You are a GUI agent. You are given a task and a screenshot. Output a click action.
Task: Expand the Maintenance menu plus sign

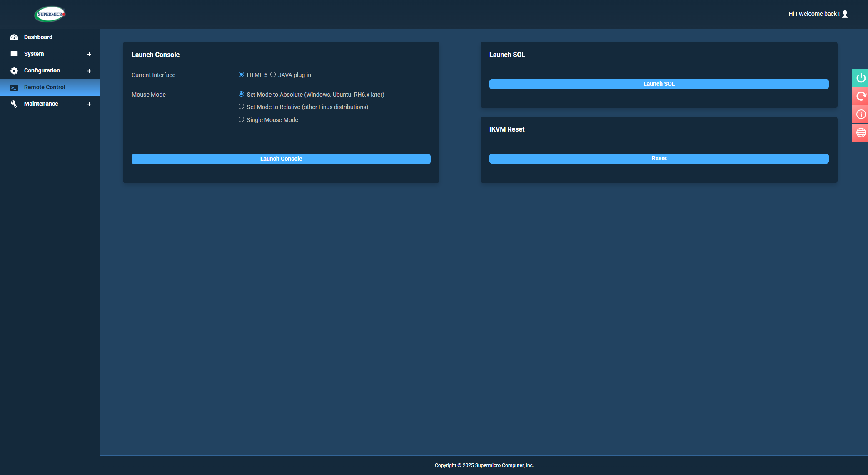tap(89, 104)
